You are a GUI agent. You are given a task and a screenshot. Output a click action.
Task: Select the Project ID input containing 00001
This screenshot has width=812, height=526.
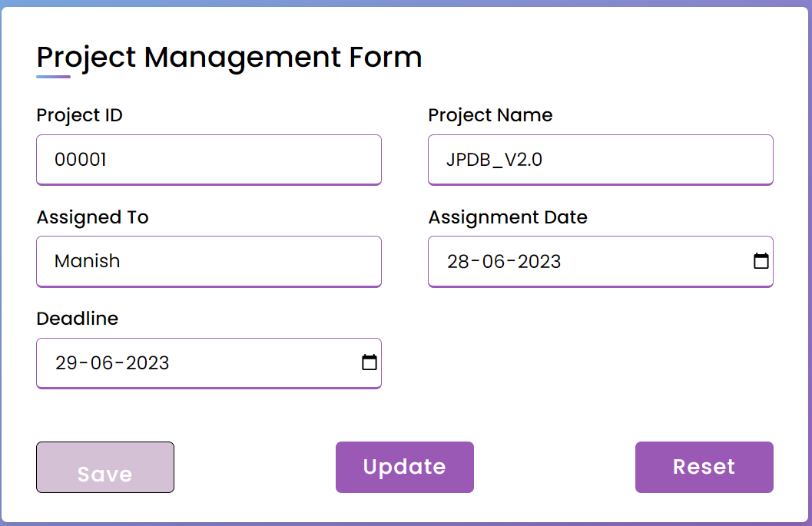[208, 160]
